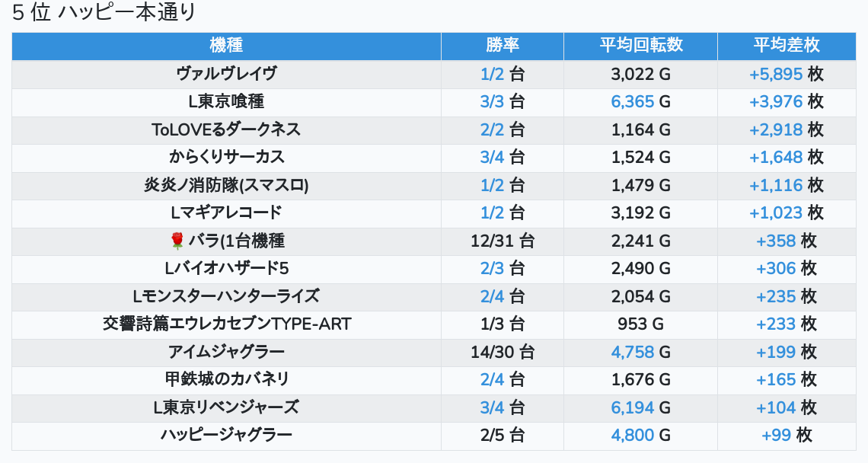The image size is (868, 463).
Task: Open the からくりサーカス entry
Action: click(x=226, y=158)
